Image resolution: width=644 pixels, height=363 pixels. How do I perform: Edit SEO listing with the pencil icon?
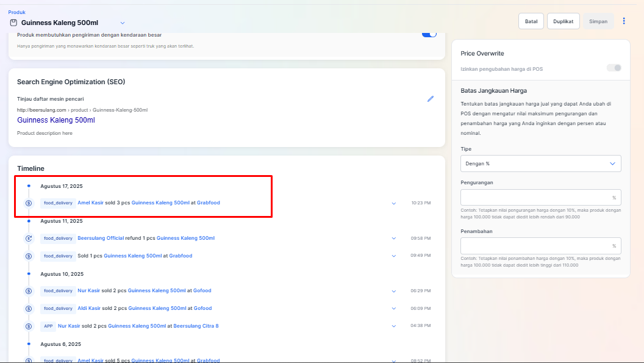pos(430,99)
